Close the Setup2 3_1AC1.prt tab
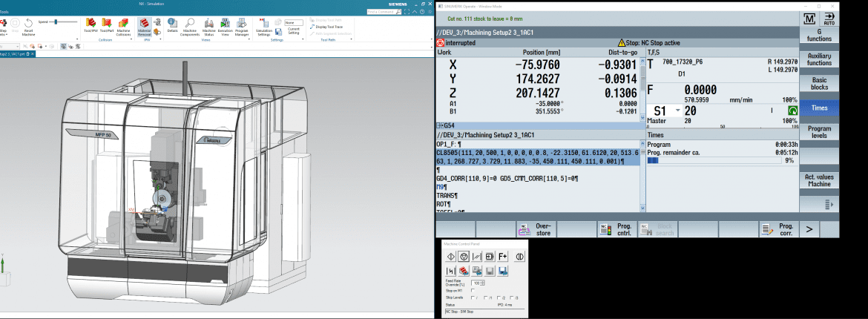Screen dimensions: 868x319 (32, 54)
